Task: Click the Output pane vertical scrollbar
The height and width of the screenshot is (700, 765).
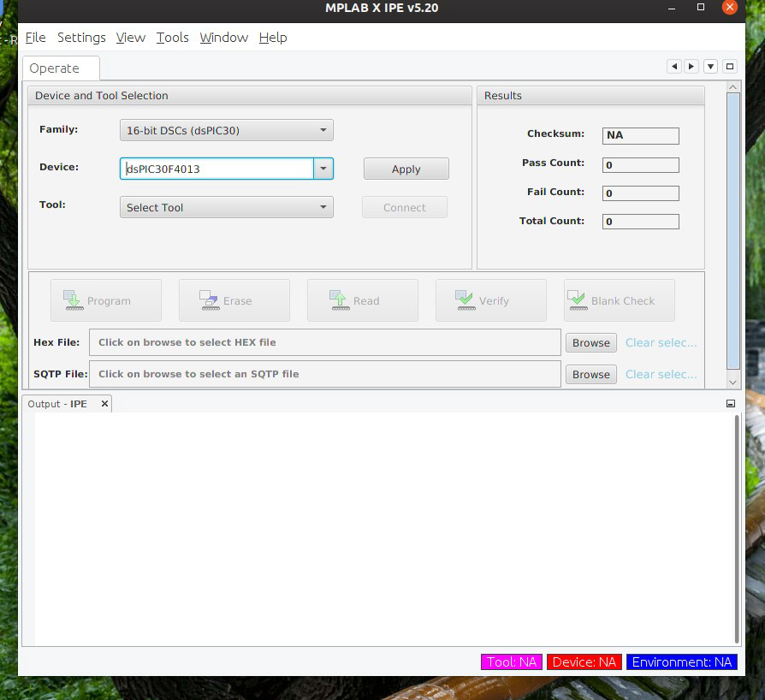Action: point(737,529)
